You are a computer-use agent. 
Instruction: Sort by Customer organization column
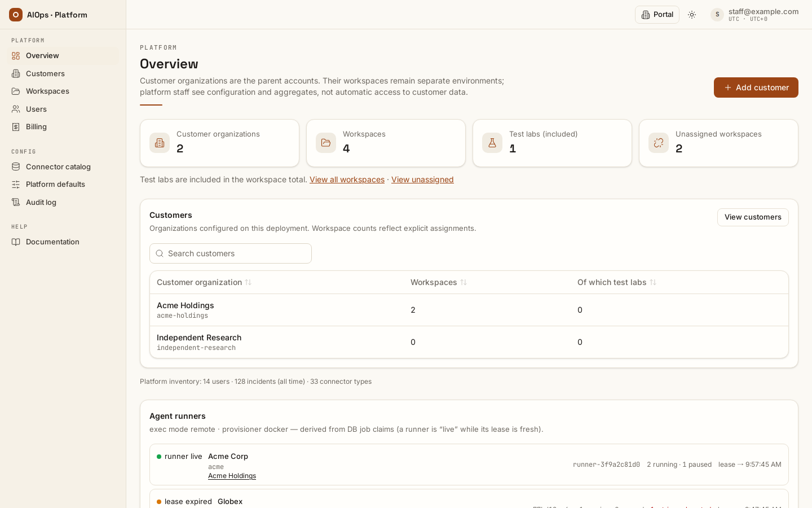[204, 282]
